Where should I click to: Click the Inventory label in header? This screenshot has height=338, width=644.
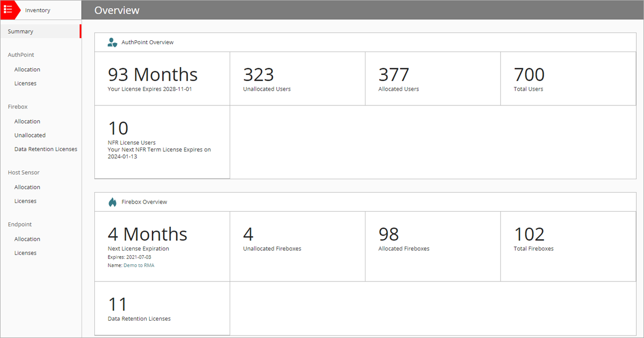pyautogui.click(x=38, y=10)
